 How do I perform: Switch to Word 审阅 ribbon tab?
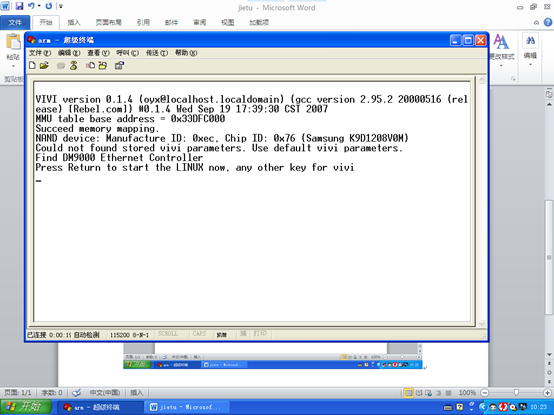tap(200, 23)
